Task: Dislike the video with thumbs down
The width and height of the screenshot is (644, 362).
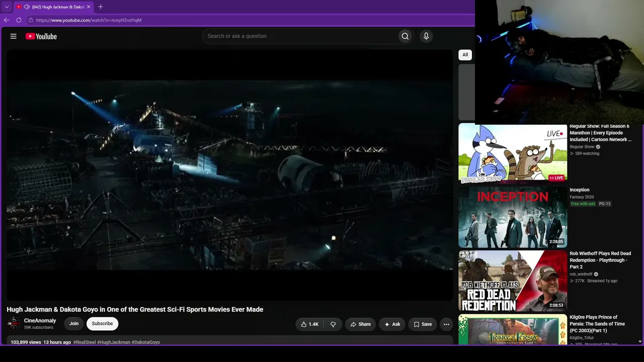Action: tap(333, 324)
